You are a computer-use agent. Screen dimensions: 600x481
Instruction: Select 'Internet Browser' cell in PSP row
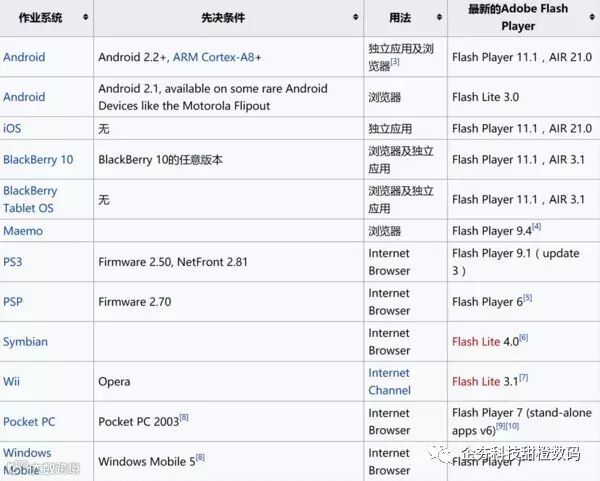(x=406, y=302)
